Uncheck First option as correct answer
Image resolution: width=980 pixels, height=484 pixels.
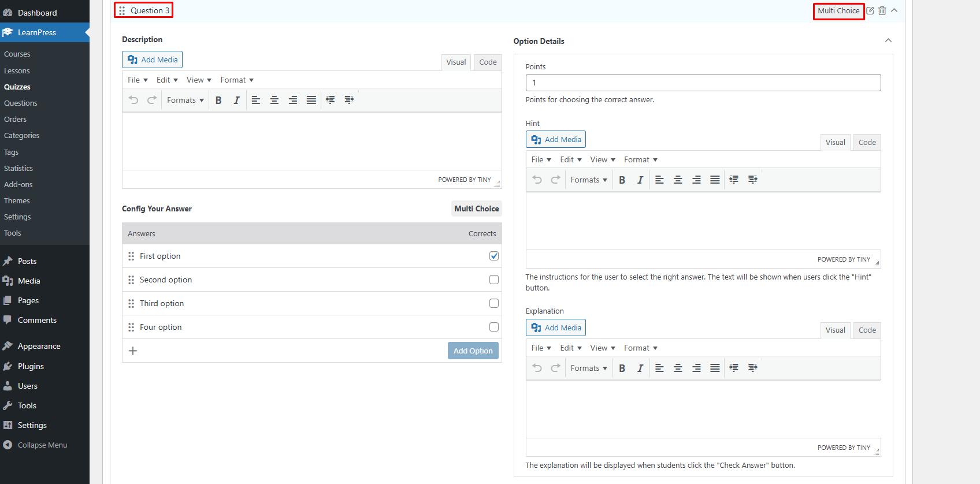click(494, 256)
